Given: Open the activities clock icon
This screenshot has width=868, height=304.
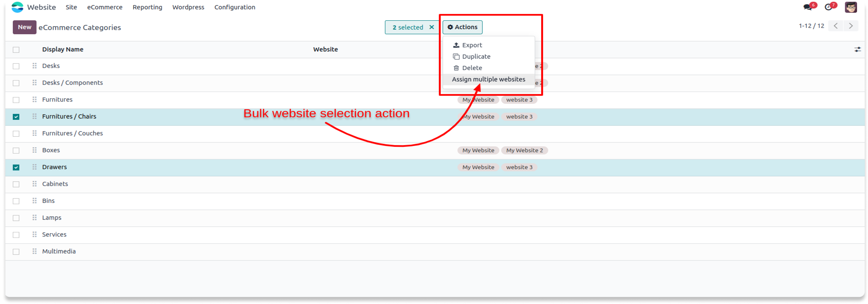Looking at the screenshot, I should point(828,7).
